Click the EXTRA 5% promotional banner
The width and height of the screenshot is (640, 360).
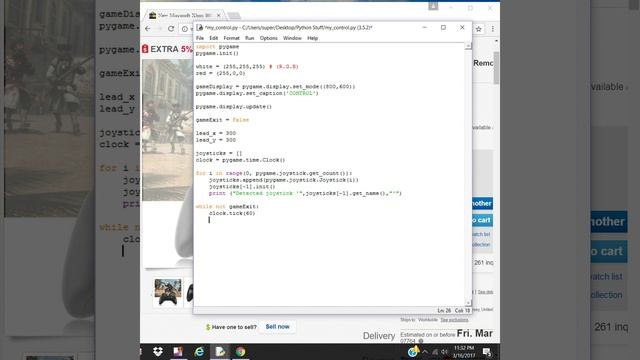point(167,49)
